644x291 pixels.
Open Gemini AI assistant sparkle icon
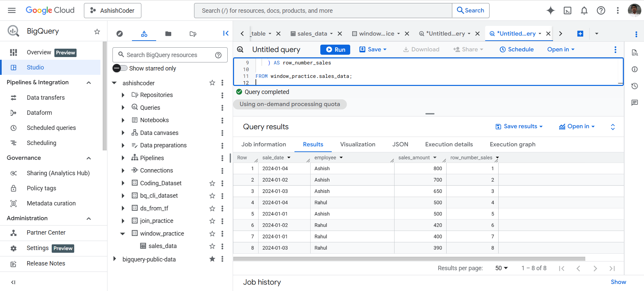[x=551, y=10]
